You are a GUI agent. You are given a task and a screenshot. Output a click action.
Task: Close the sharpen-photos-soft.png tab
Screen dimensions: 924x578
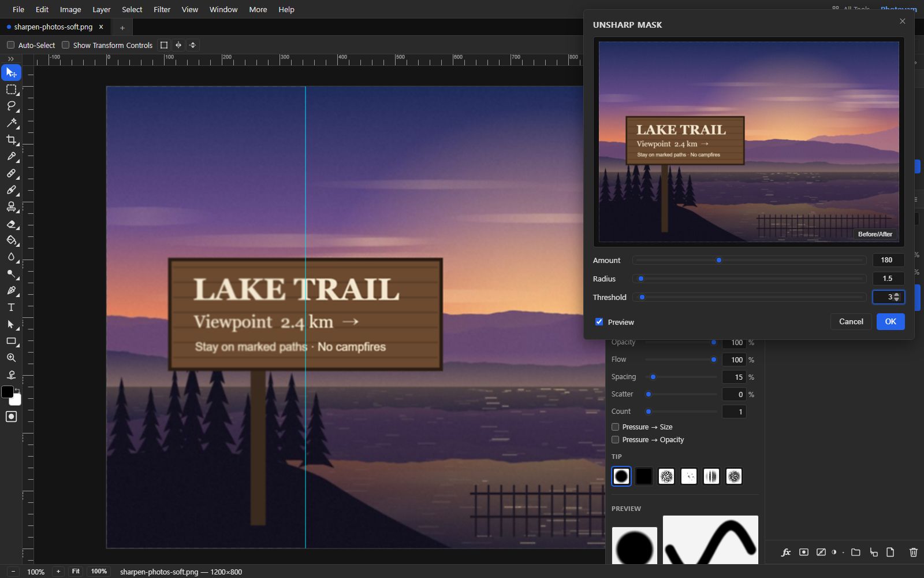pyautogui.click(x=101, y=27)
